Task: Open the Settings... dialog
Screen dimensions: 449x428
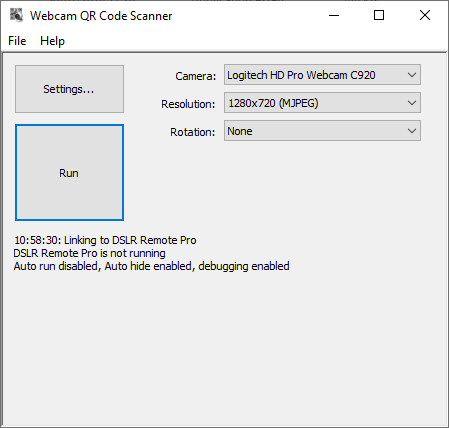Action: click(x=69, y=89)
